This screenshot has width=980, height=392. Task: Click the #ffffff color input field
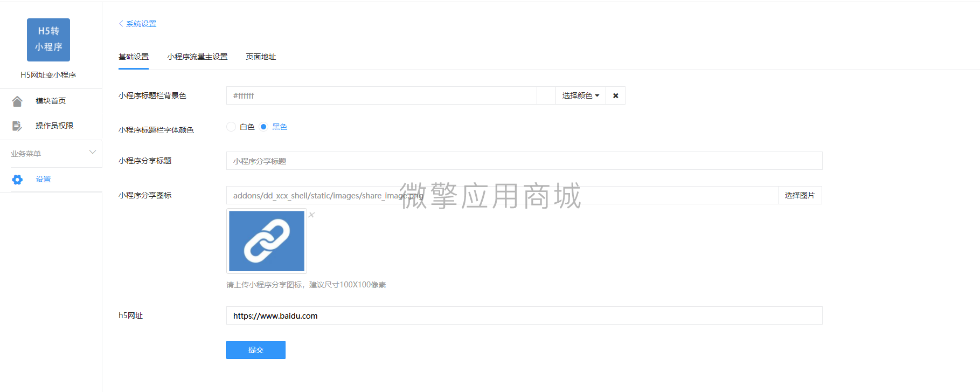(x=381, y=95)
